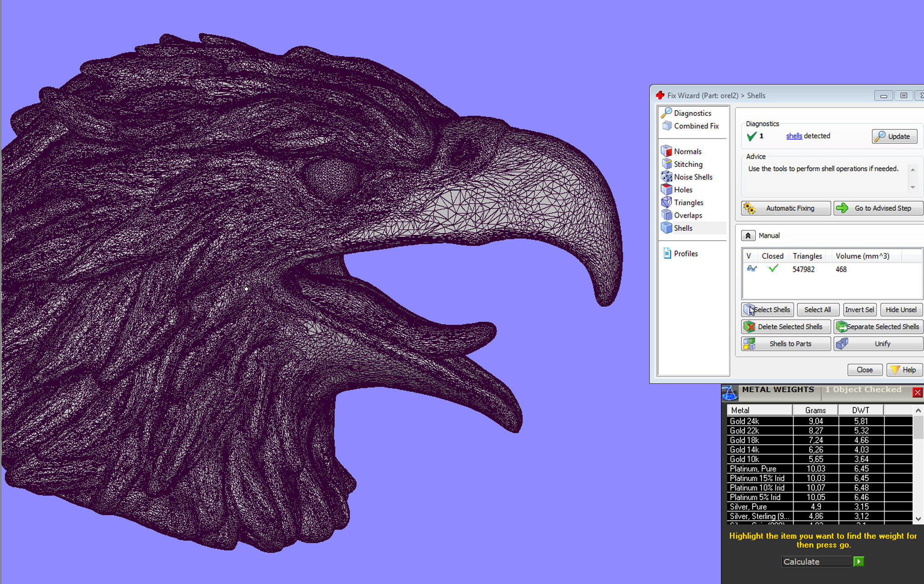Open the Overlaps step
924x584 pixels.
click(687, 216)
